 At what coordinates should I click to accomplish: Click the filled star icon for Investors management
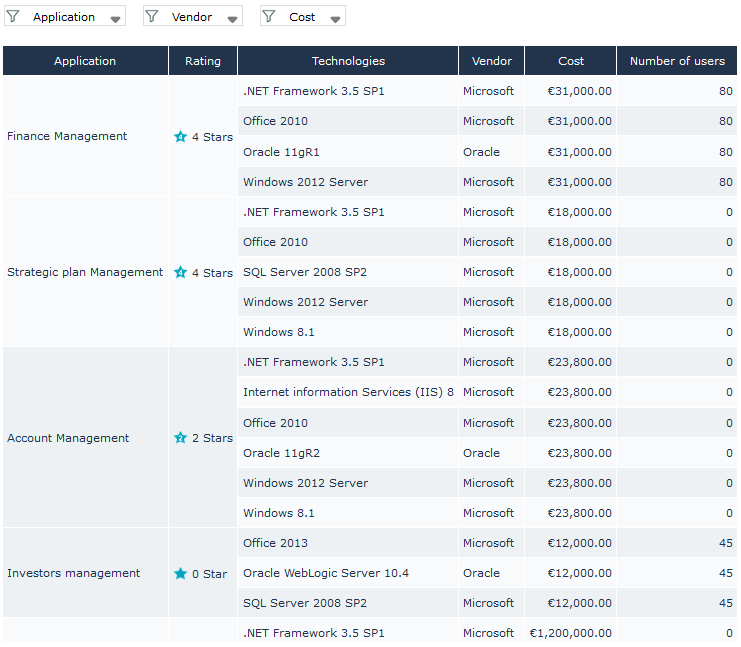pyautogui.click(x=181, y=574)
